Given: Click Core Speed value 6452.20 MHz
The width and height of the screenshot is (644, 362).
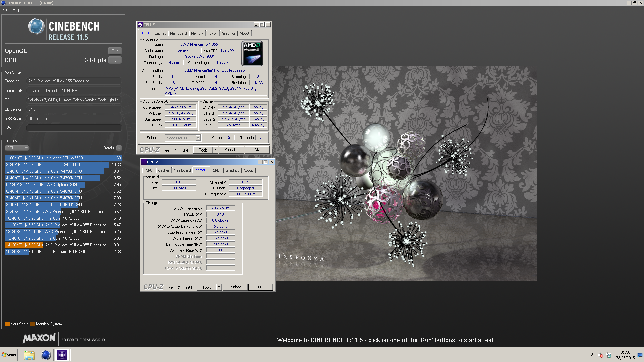Looking at the screenshot, I should pos(180,107).
